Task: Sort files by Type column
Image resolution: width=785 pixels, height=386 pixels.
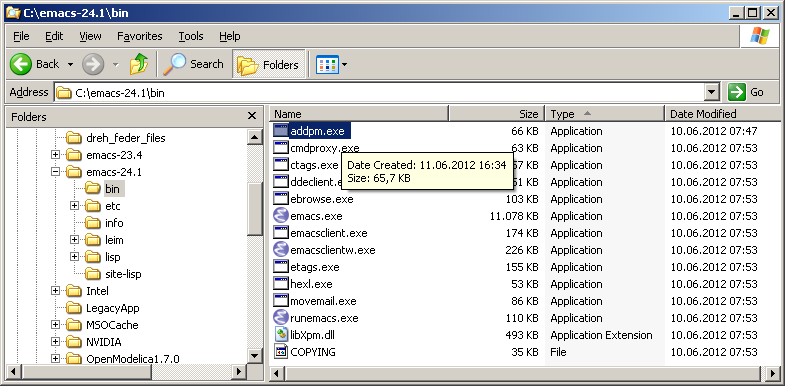Action: [x=605, y=114]
